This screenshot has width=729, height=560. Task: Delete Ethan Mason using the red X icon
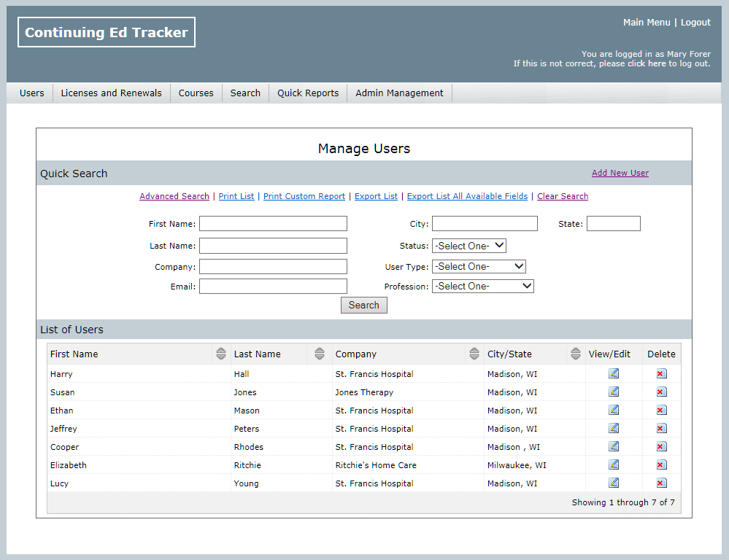660,410
